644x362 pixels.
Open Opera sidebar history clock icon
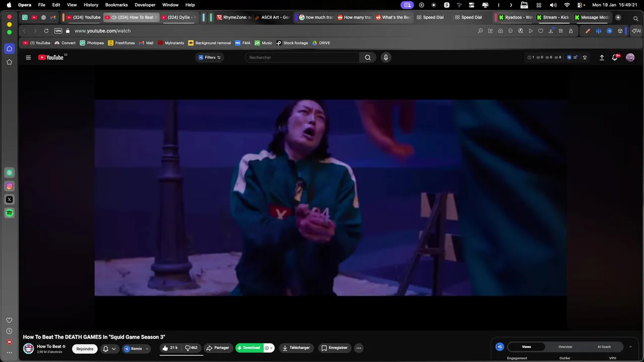9,331
